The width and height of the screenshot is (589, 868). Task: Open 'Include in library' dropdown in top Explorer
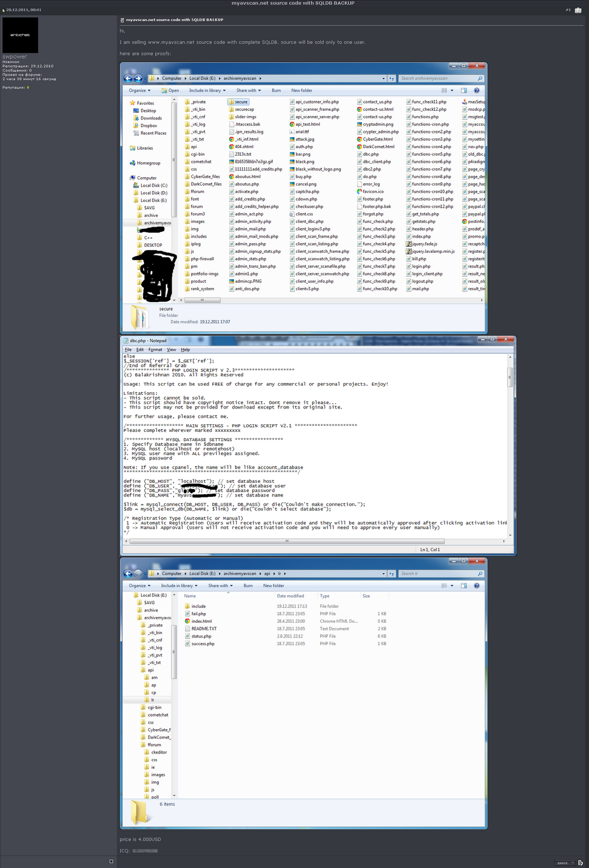pyautogui.click(x=207, y=91)
